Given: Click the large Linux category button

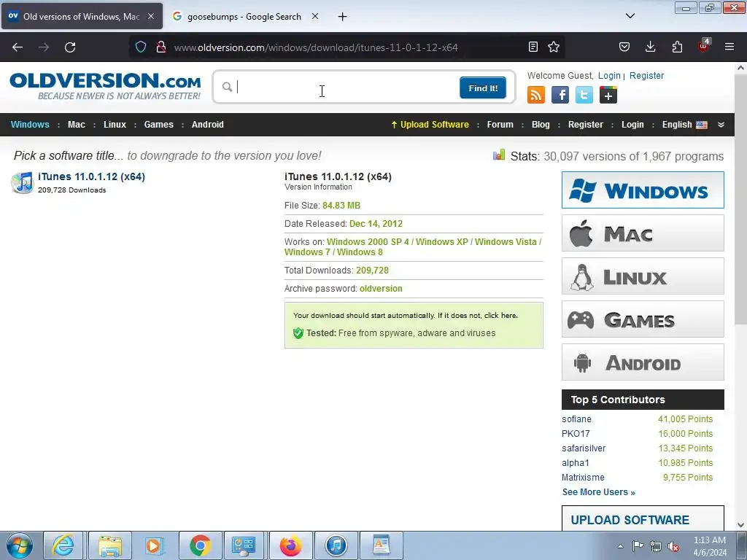Looking at the screenshot, I should pos(643,276).
